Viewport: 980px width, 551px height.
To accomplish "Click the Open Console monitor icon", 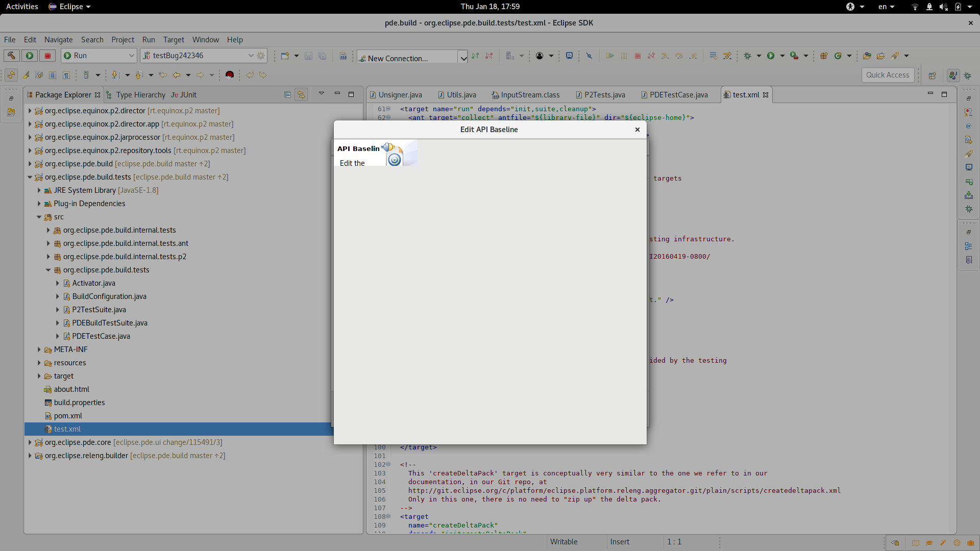I will [x=569, y=56].
